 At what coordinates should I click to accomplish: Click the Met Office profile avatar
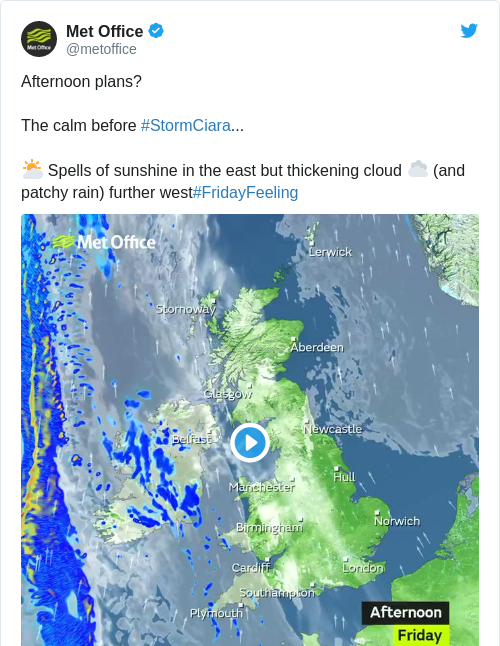point(39,39)
